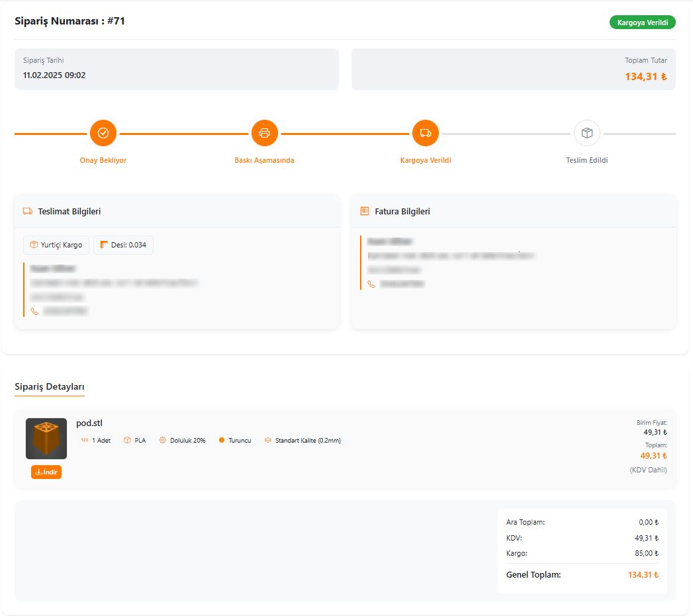Click the Teslim Edildi box step icon

pyautogui.click(x=586, y=133)
